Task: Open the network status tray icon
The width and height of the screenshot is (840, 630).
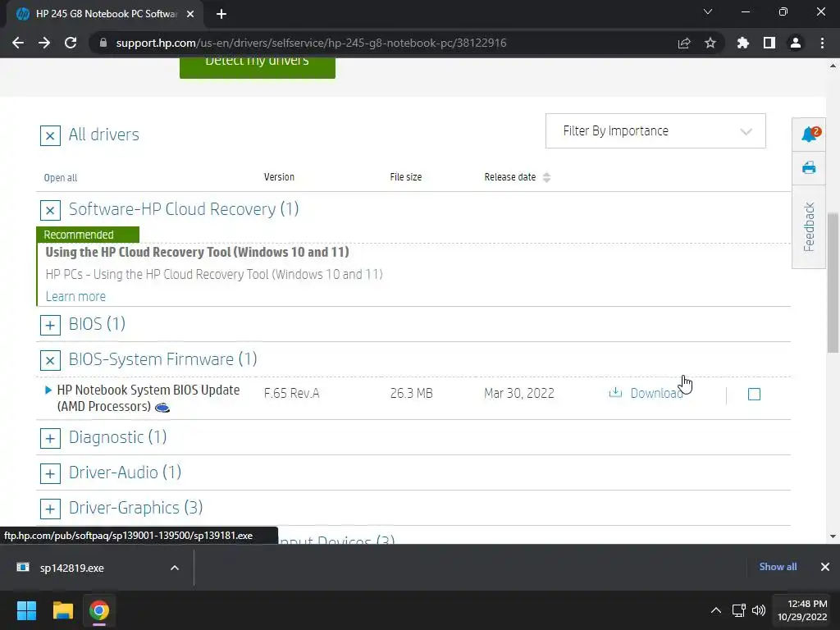Action: pos(739,610)
